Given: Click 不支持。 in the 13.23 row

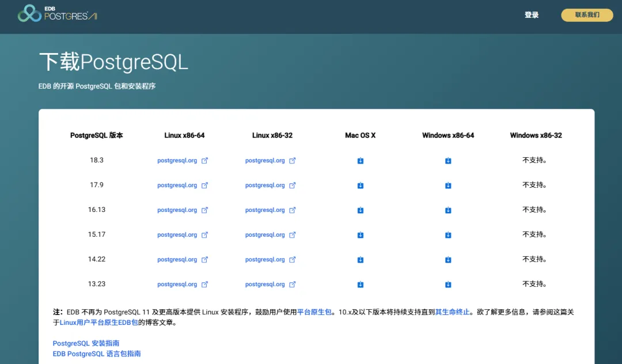Looking at the screenshot, I should pyautogui.click(x=534, y=284).
